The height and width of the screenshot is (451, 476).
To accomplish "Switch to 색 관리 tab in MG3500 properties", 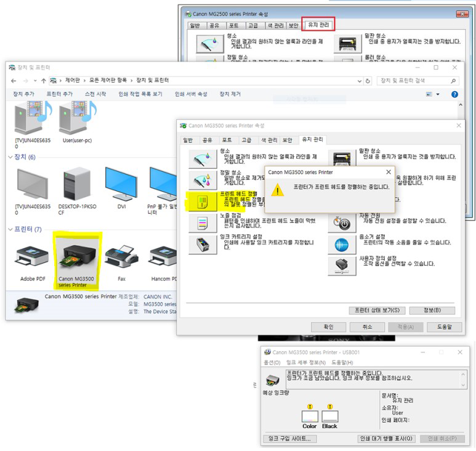I will 269,140.
